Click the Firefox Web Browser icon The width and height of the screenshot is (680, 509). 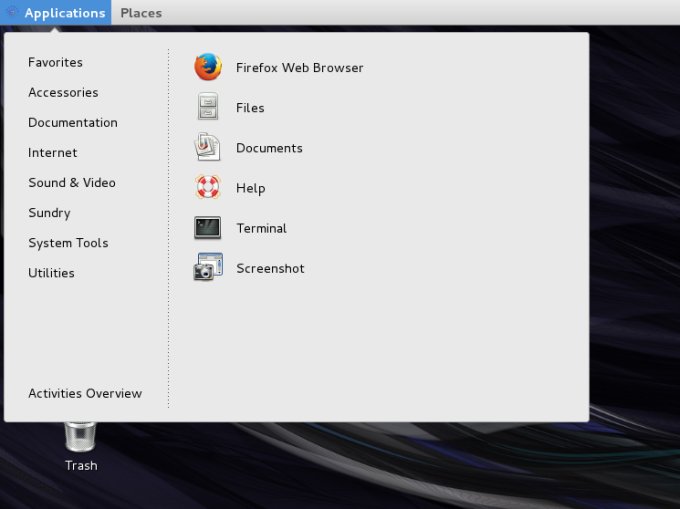tap(207, 68)
